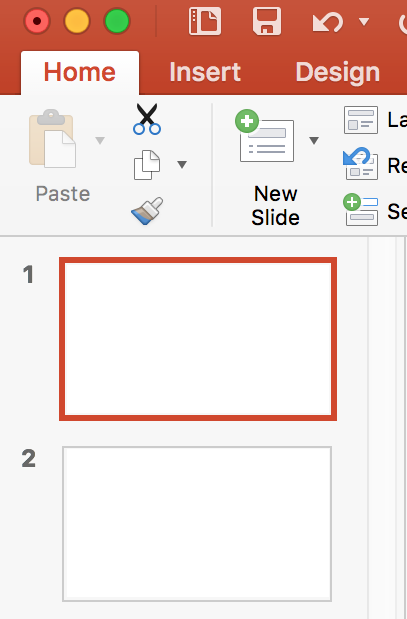Click the Undo arrow
Image resolution: width=407 pixels, height=619 pixels.
pyautogui.click(x=327, y=23)
